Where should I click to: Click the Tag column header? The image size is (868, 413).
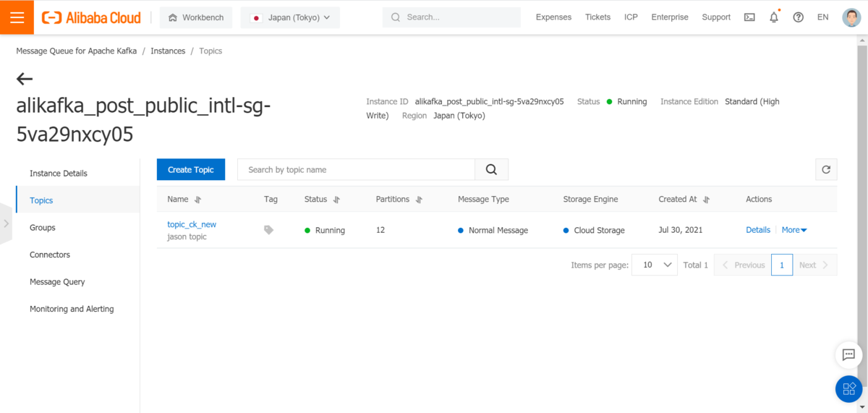point(271,200)
